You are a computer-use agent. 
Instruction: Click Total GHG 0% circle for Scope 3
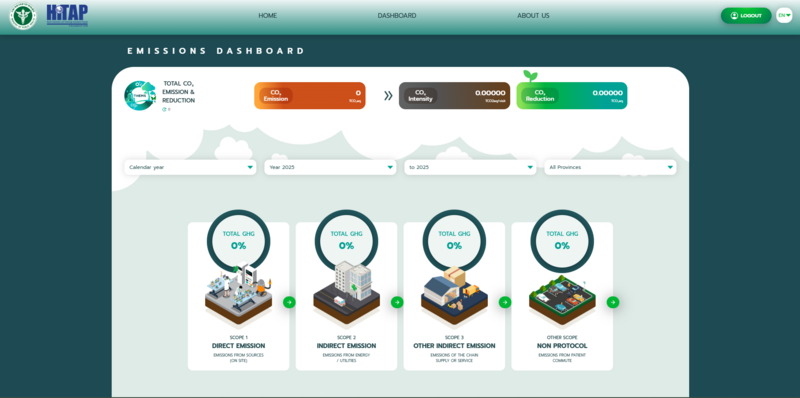[x=454, y=241]
